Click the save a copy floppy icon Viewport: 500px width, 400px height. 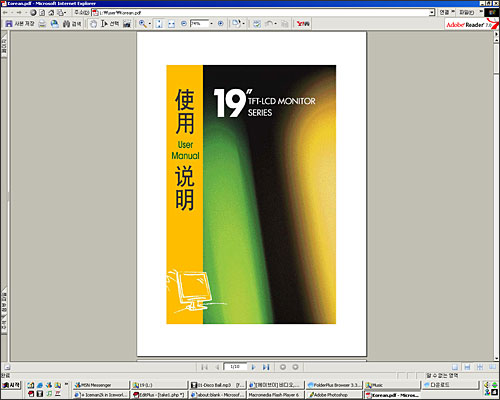9,24
